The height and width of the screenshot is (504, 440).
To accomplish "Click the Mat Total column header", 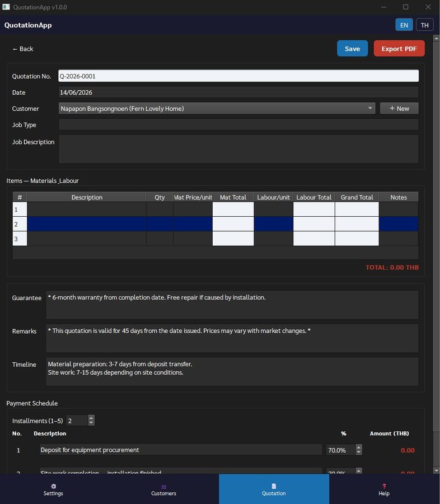I will pos(233,197).
